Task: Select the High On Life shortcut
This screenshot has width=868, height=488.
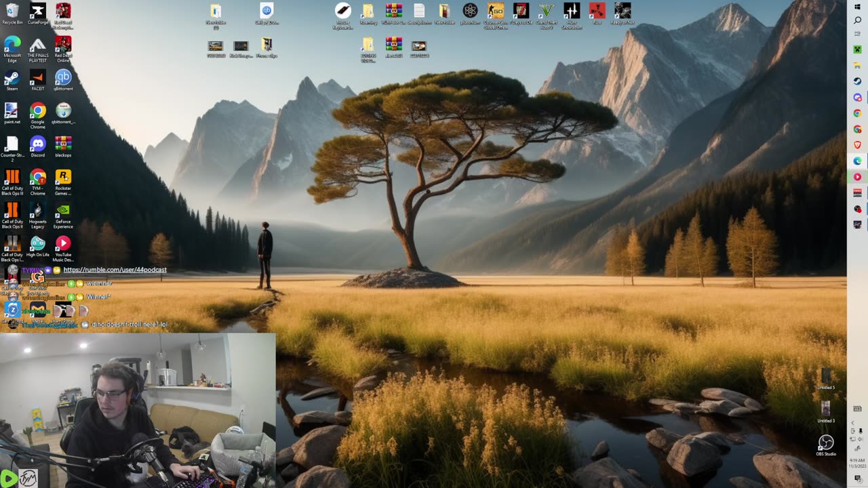Action: (38, 246)
